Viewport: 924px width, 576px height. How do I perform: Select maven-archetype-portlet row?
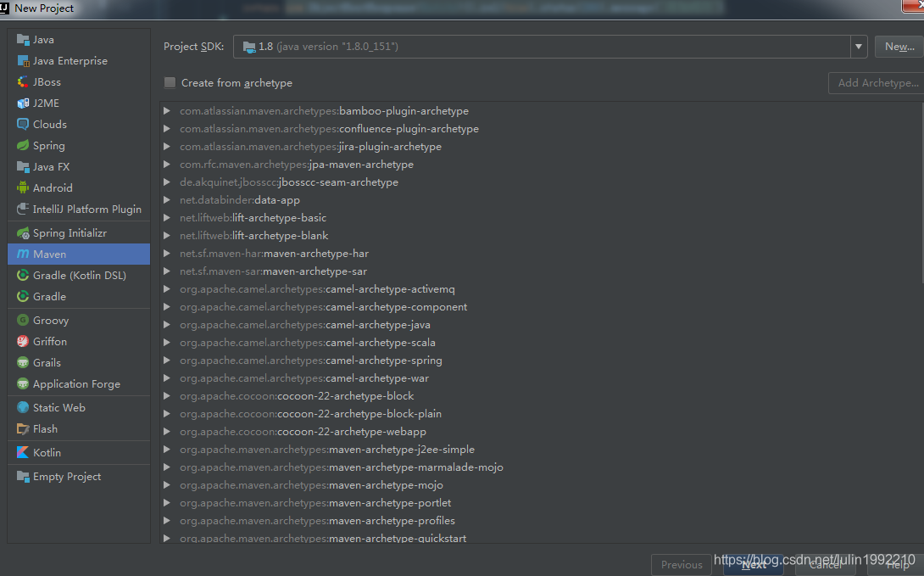pyautogui.click(x=541, y=502)
